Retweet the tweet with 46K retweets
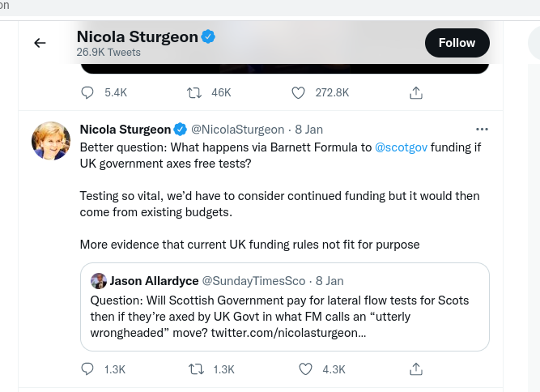 (194, 92)
